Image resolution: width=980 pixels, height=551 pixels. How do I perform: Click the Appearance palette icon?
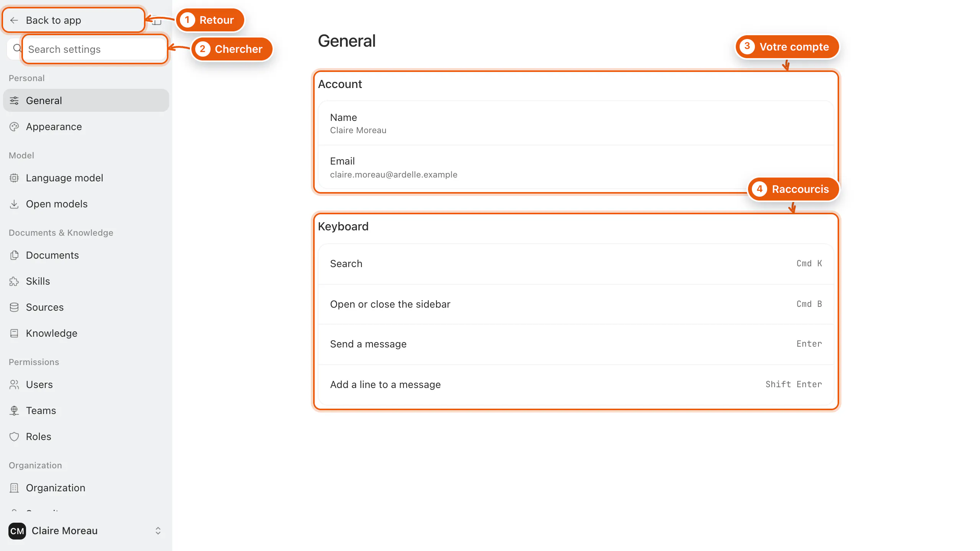[x=14, y=127]
